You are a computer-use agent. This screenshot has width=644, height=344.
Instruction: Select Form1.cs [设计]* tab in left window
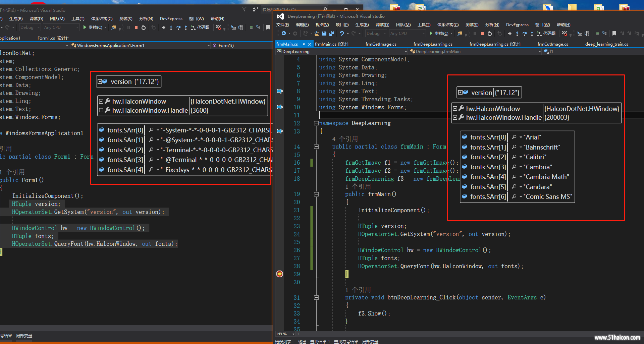[53, 38]
